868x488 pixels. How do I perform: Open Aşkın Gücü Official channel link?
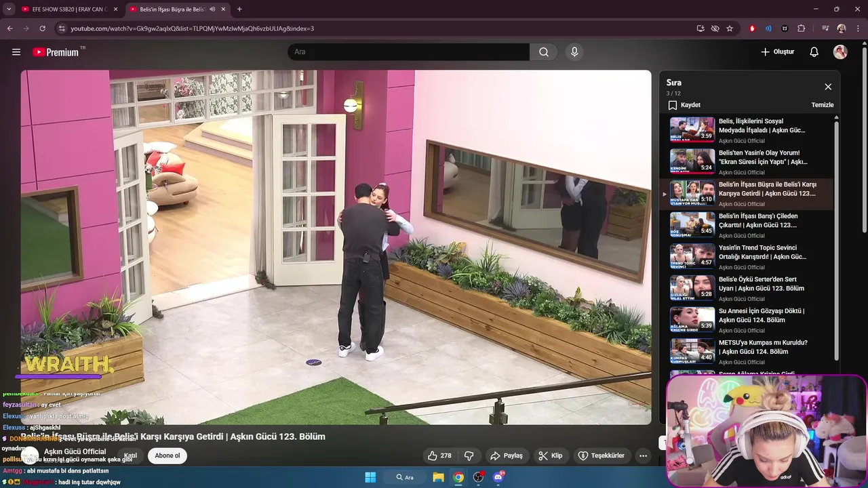click(x=75, y=451)
